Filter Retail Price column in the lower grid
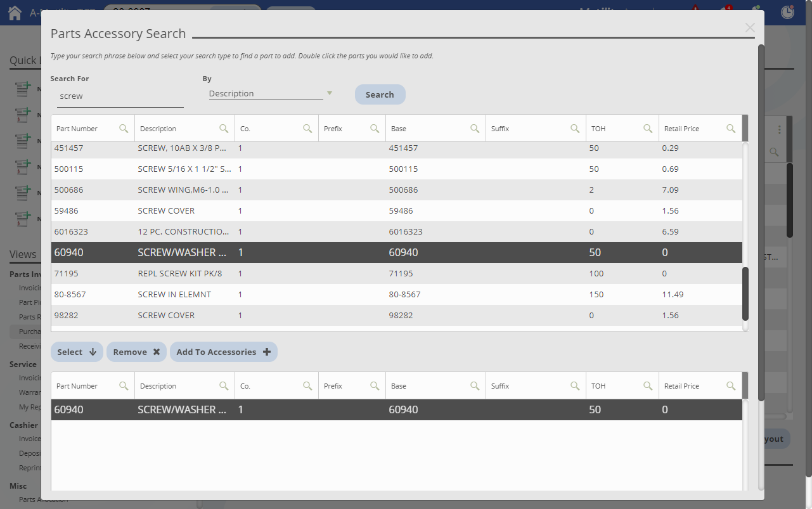 pos(731,386)
